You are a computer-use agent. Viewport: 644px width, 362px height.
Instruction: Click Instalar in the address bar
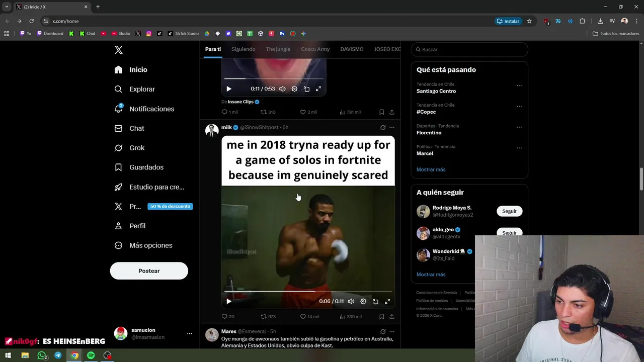click(508, 21)
